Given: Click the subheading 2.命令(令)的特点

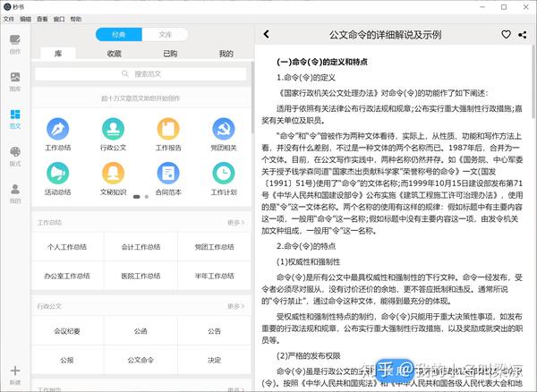Looking at the screenshot, I should [306, 246].
